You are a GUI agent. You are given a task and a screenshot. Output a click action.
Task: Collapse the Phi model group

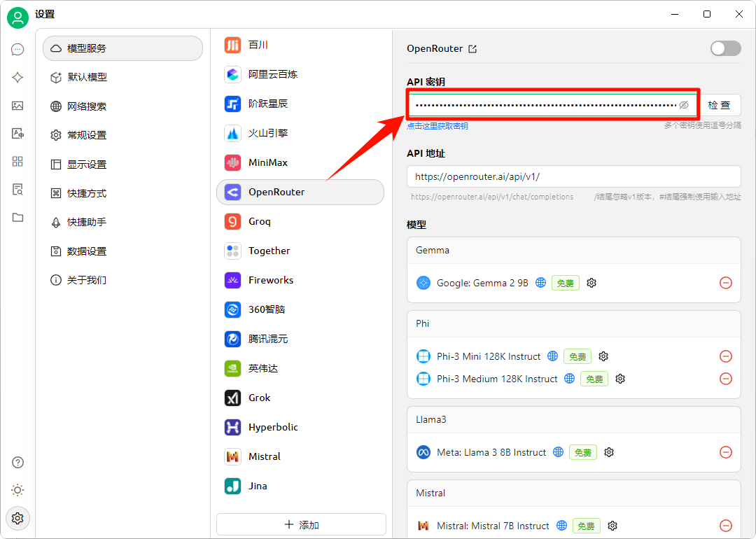[x=574, y=323]
